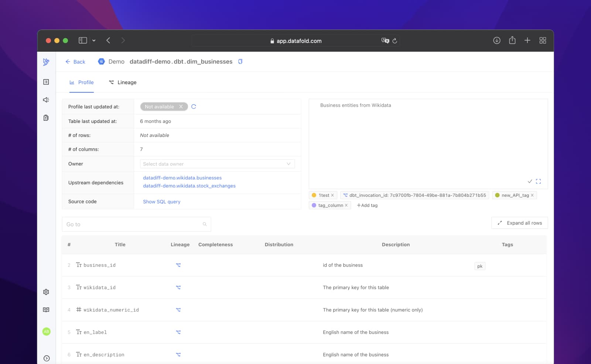Reload page from address bar icon
Image resolution: width=591 pixels, height=364 pixels.
(395, 41)
